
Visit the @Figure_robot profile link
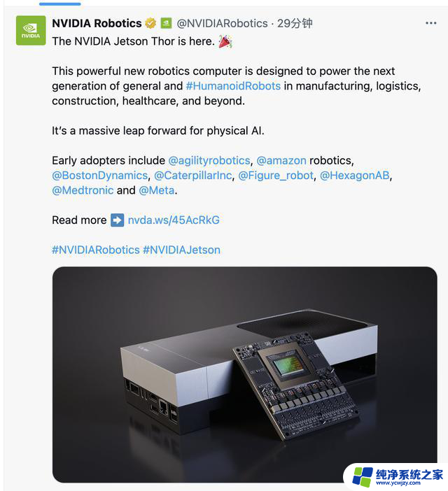pyautogui.click(x=276, y=176)
